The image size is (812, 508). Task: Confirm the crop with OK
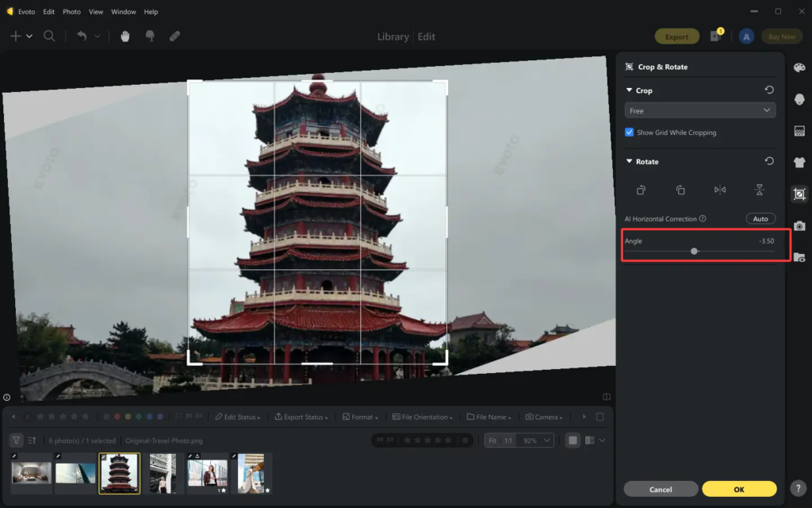739,489
